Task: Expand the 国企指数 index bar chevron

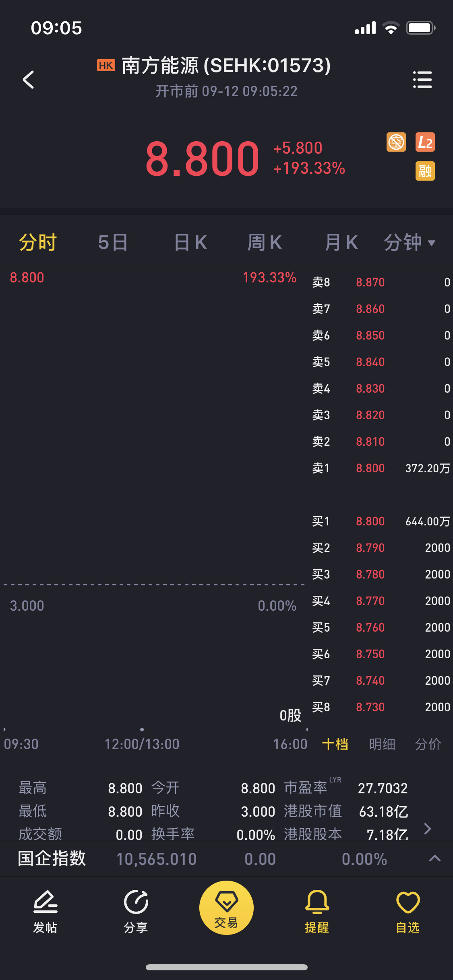Action: (x=435, y=858)
